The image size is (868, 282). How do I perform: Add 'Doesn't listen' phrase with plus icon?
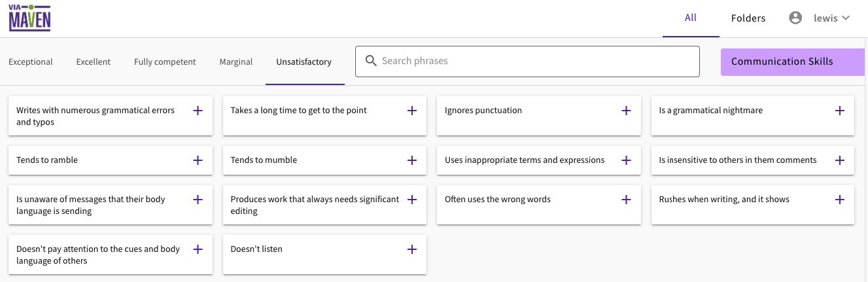412,249
